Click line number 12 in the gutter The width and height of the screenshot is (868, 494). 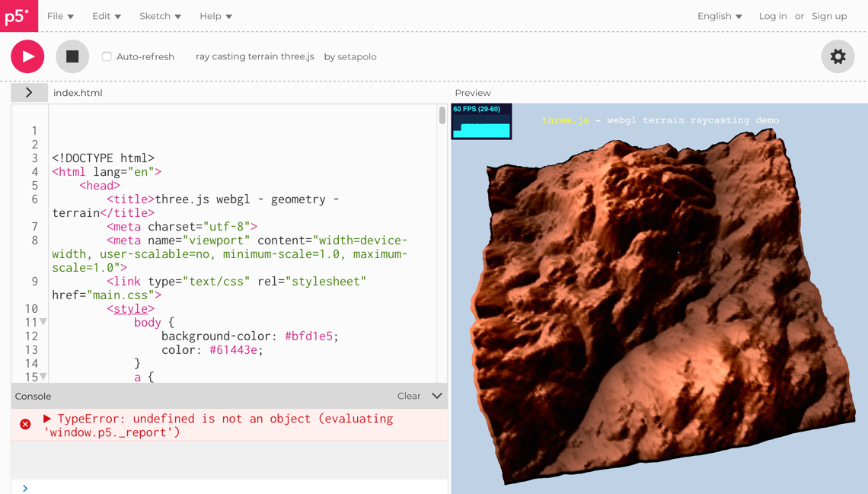pyautogui.click(x=31, y=336)
